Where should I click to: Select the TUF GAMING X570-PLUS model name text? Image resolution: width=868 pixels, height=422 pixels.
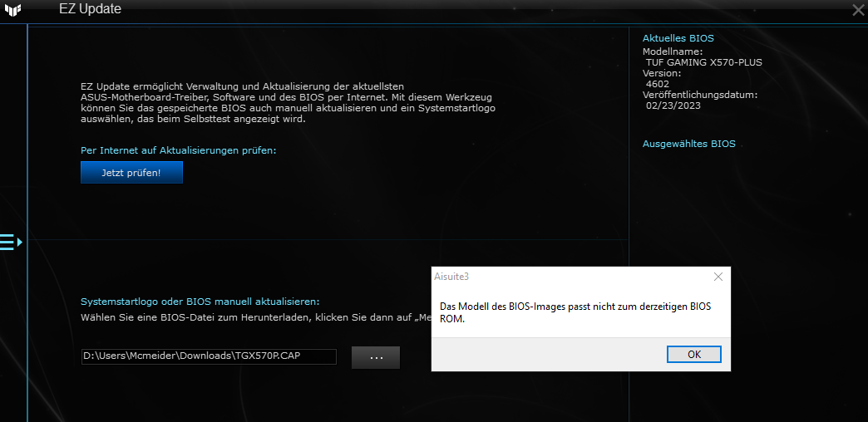[x=703, y=62]
